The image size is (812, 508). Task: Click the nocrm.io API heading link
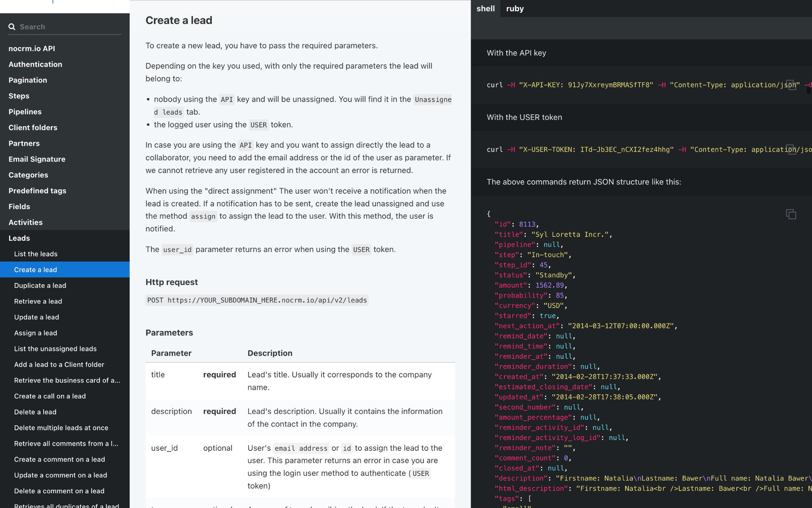tap(32, 48)
